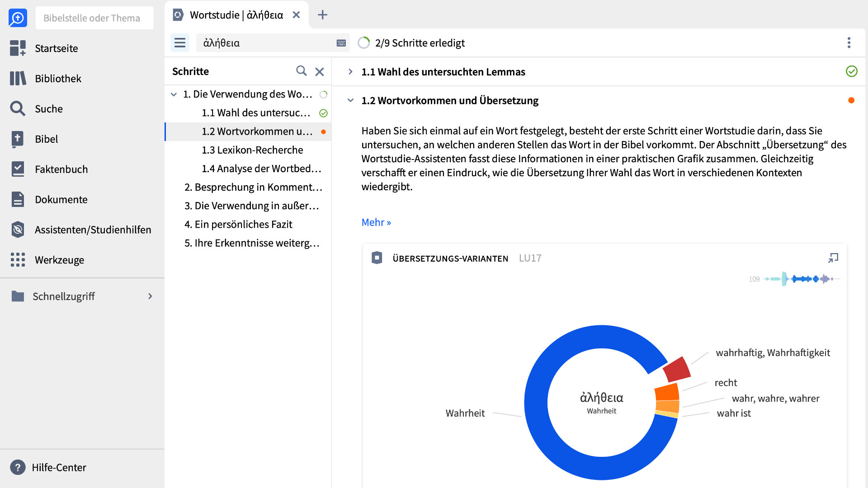868x488 pixels.
Task: Open step 2 Besprechung in Kommentaren
Action: [253, 187]
